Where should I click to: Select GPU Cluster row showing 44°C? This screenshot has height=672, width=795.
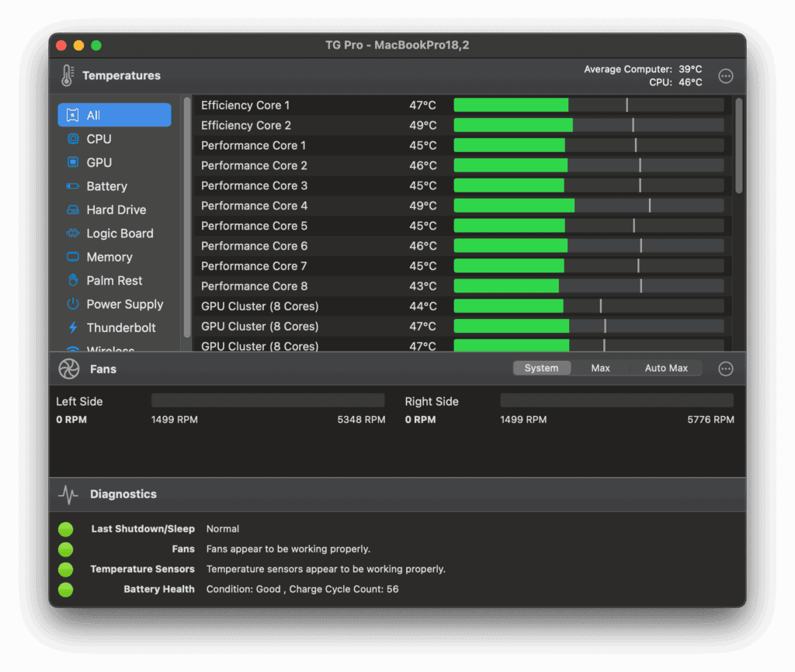click(463, 306)
